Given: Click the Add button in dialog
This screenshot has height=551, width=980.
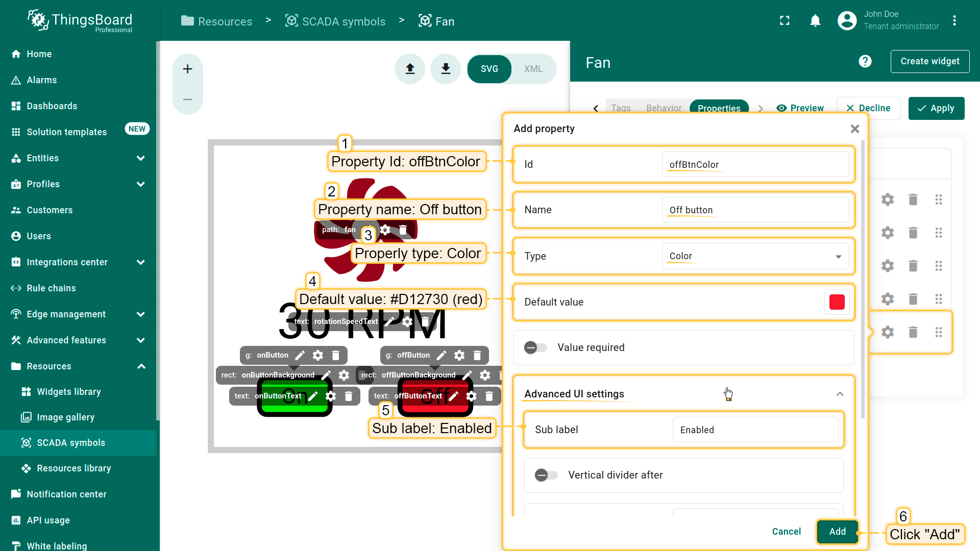Looking at the screenshot, I should pyautogui.click(x=837, y=532).
